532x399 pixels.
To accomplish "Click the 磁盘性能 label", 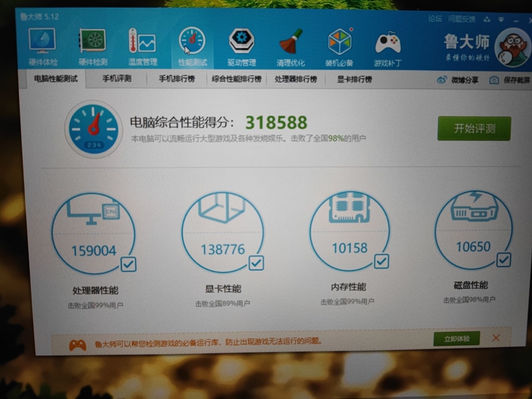I will pos(471,285).
